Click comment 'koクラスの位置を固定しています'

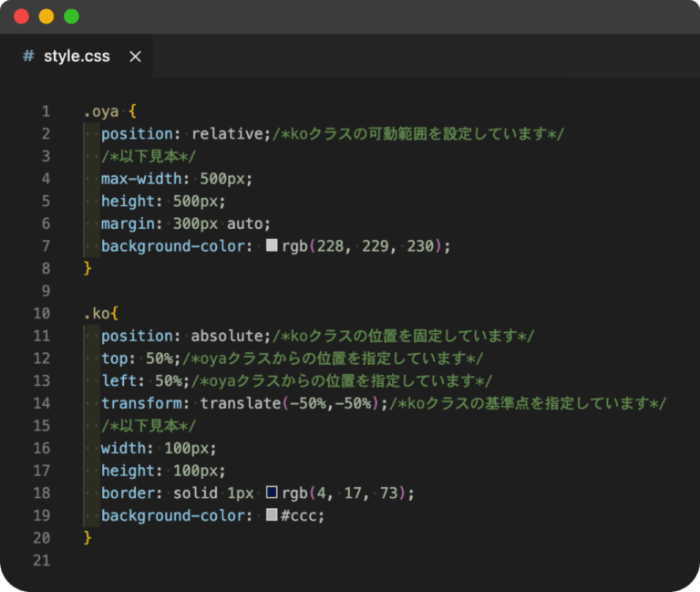pos(404,336)
